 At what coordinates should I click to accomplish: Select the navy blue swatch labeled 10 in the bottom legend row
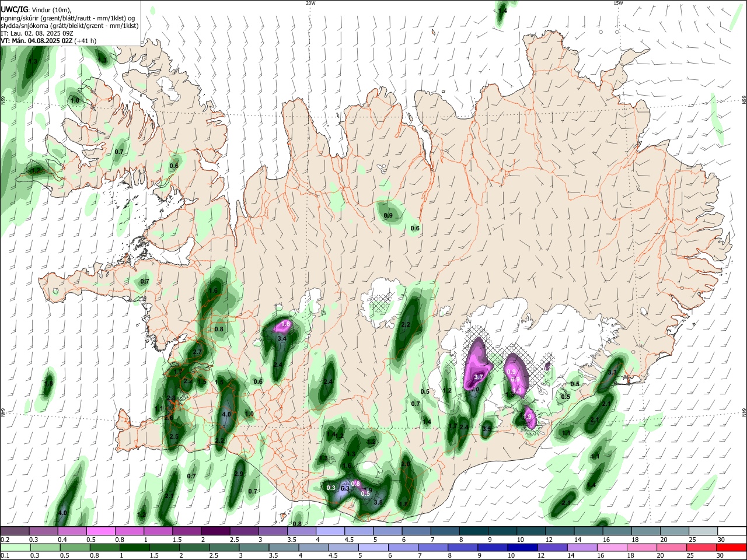tap(521, 547)
